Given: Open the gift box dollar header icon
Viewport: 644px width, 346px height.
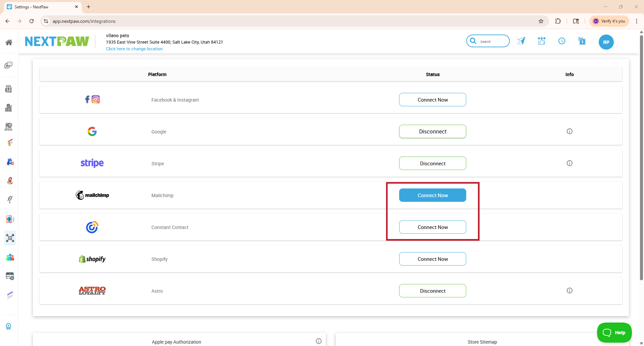Looking at the screenshot, I should (x=582, y=41).
